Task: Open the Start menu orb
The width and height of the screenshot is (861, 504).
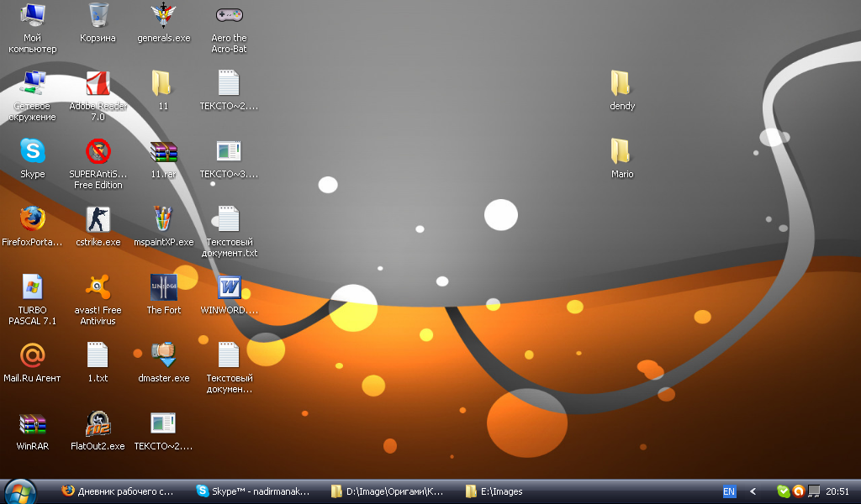Action: click(x=19, y=491)
